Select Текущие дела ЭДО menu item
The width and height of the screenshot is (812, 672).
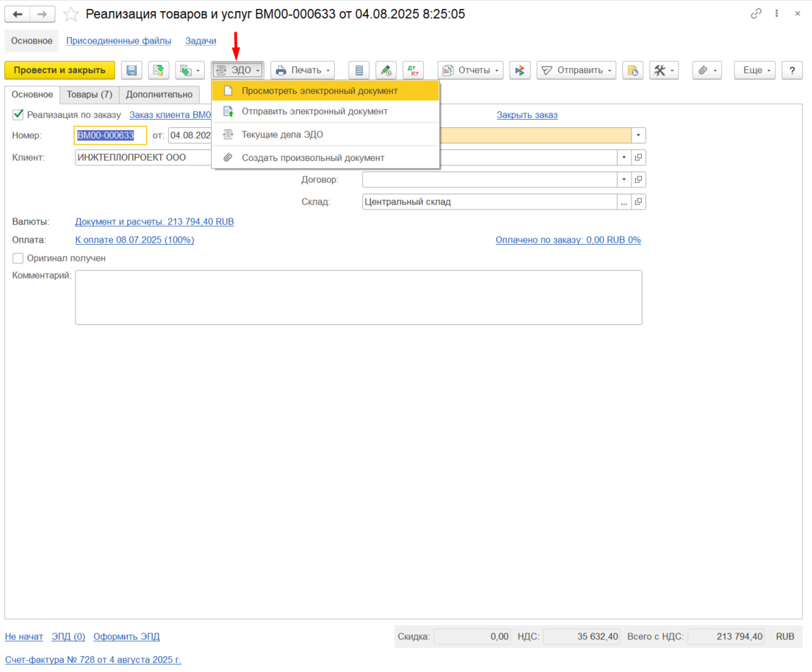point(326,135)
